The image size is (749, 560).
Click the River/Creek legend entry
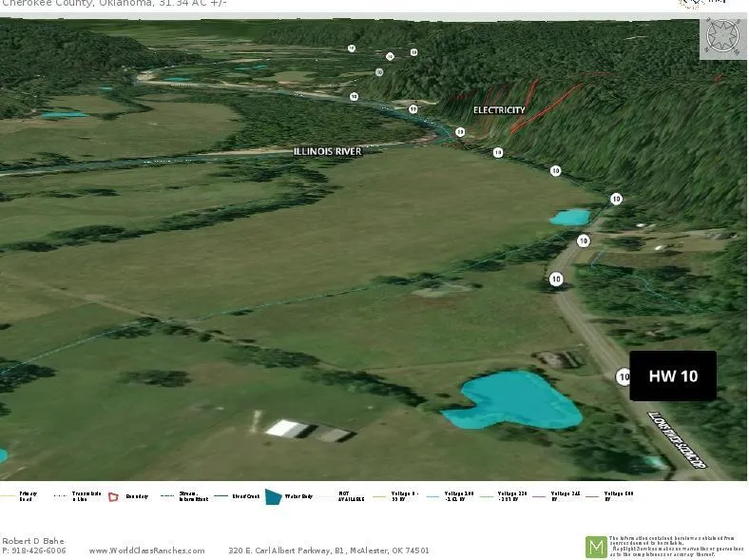[238, 496]
